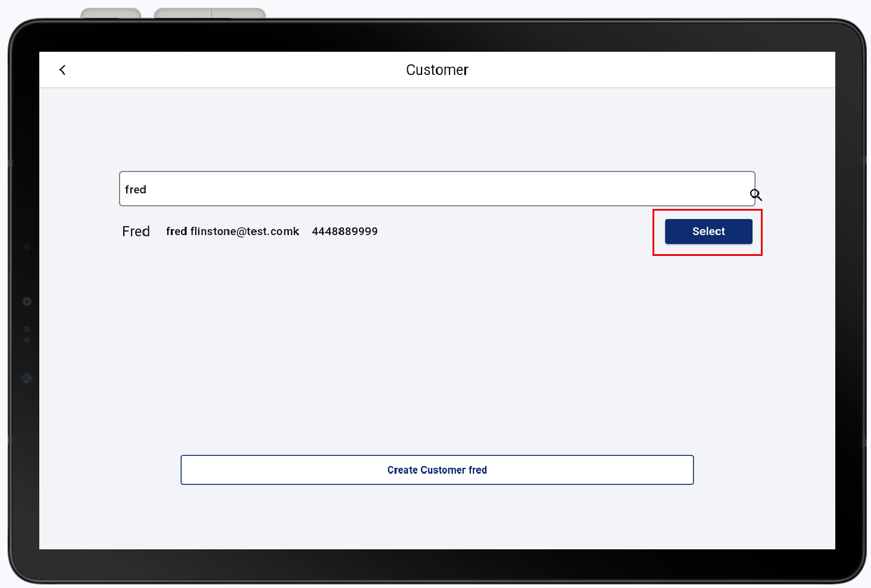Go back using the back arrow
This screenshot has width=871, height=588.
[x=63, y=70]
